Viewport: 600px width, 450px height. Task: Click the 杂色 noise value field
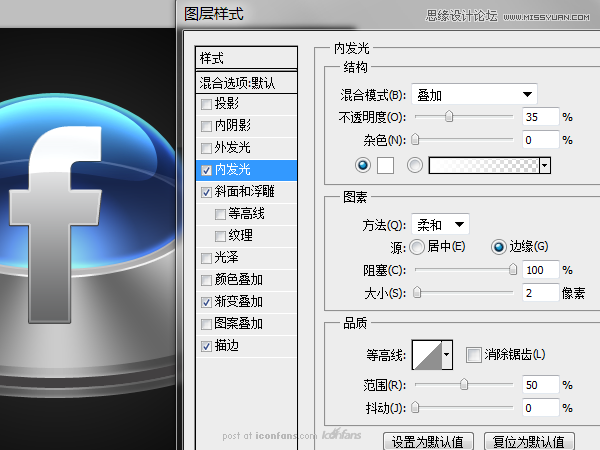[540, 140]
